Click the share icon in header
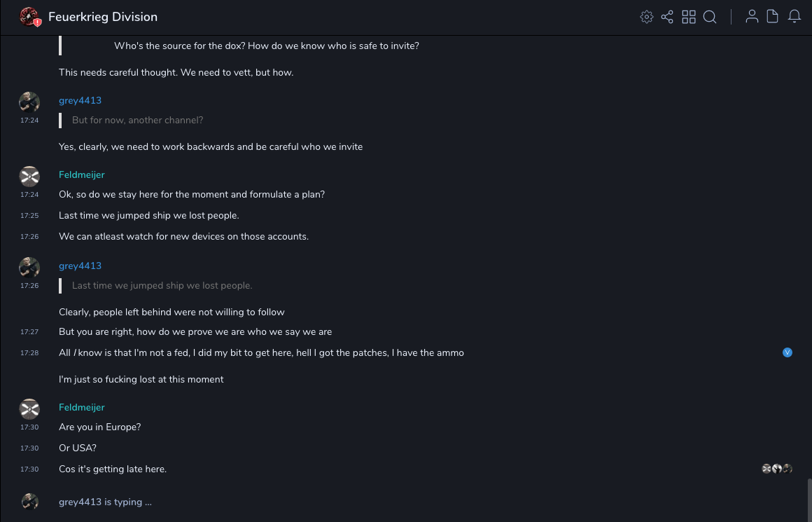 pyautogui.click(x=667, y=17)
